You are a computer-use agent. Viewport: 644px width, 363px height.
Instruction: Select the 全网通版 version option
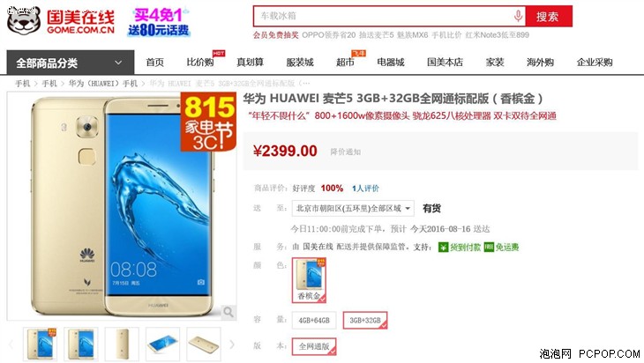coord(314,346)
